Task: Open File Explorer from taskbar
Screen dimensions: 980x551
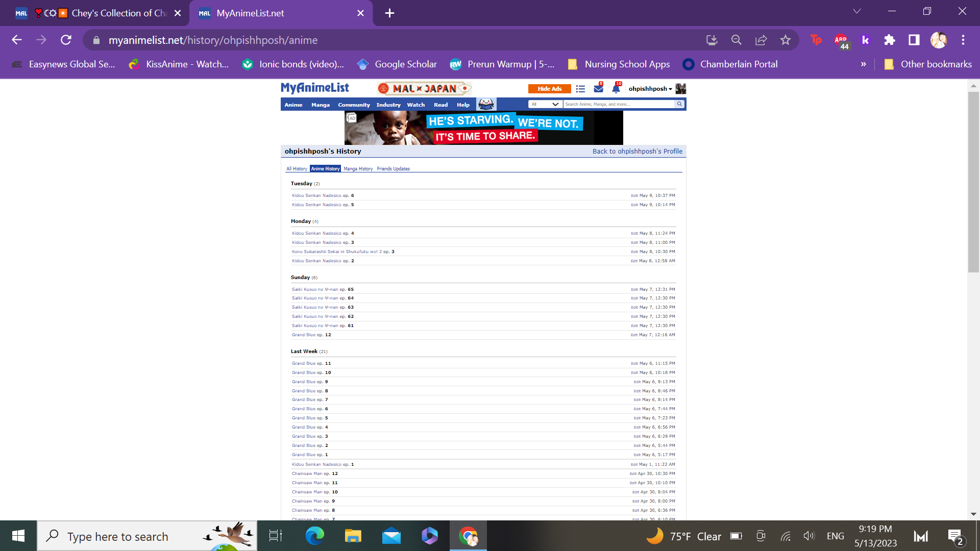Action: click(353, 536)
